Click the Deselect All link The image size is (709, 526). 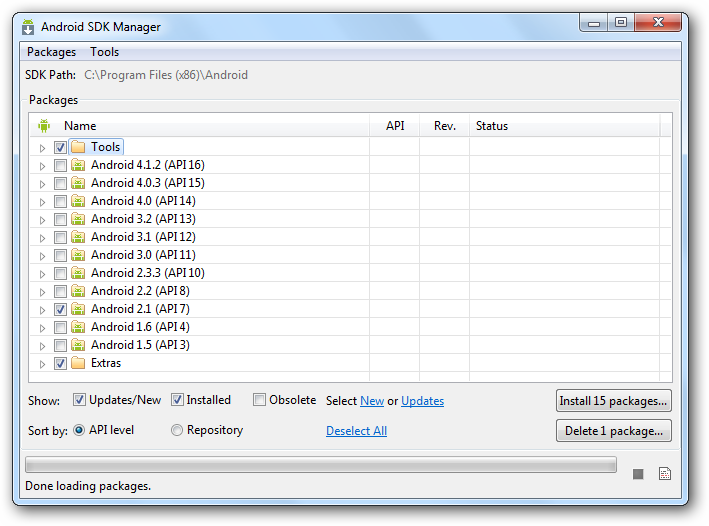[x=357, y=431]
